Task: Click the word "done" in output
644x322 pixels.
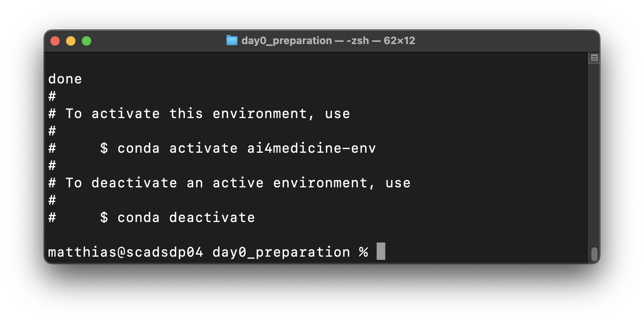Action: click(x=65, y=79)
